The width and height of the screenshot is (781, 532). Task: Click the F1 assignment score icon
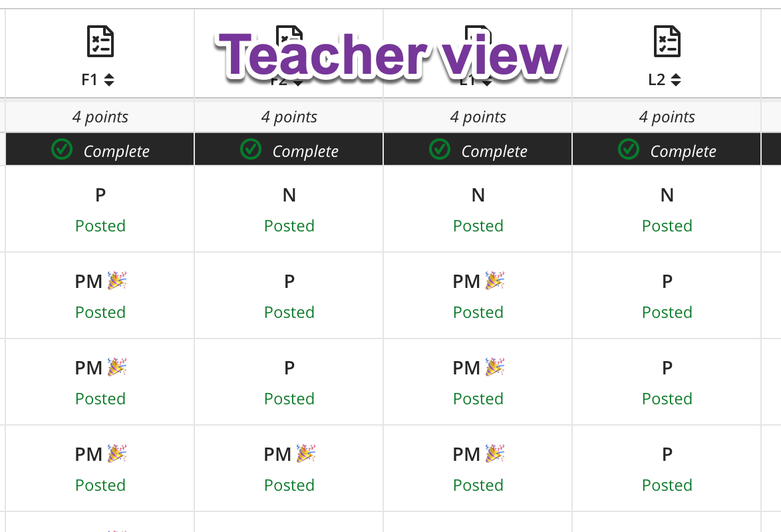(x=99, y=41)
